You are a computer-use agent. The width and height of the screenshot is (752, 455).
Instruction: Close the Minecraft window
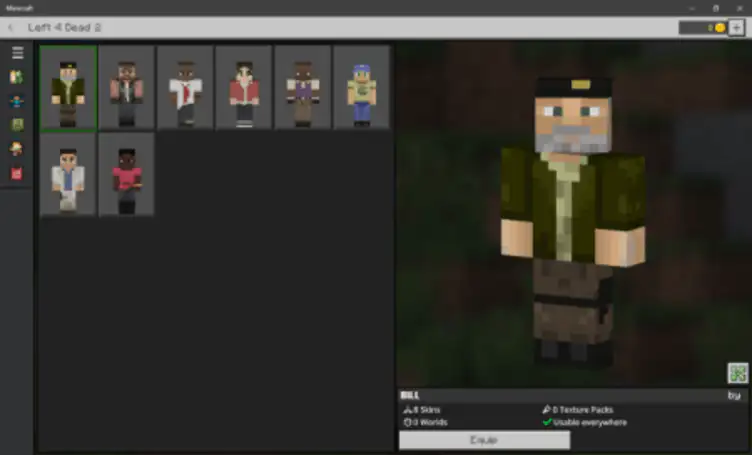tap(740, 8)
